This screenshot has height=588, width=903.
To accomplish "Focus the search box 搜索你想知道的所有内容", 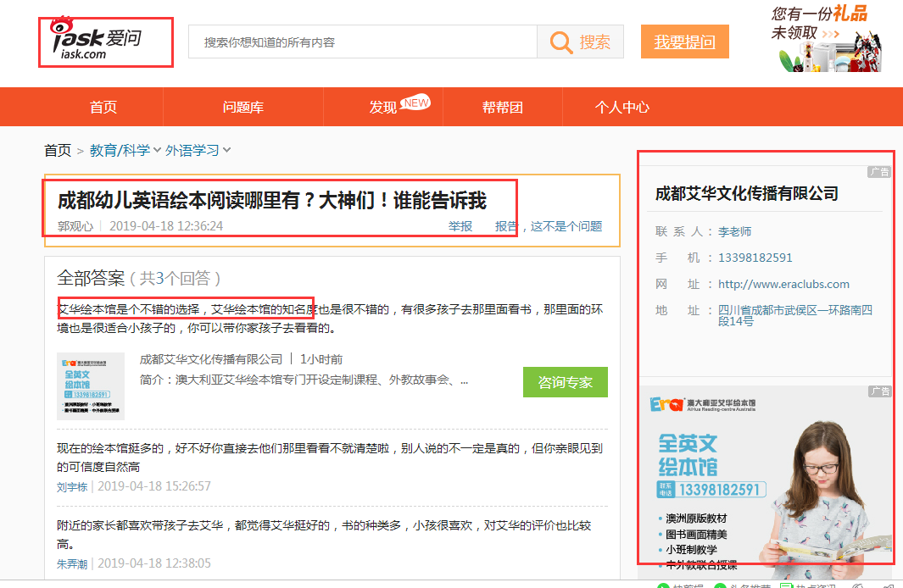I will coord(363,42).
